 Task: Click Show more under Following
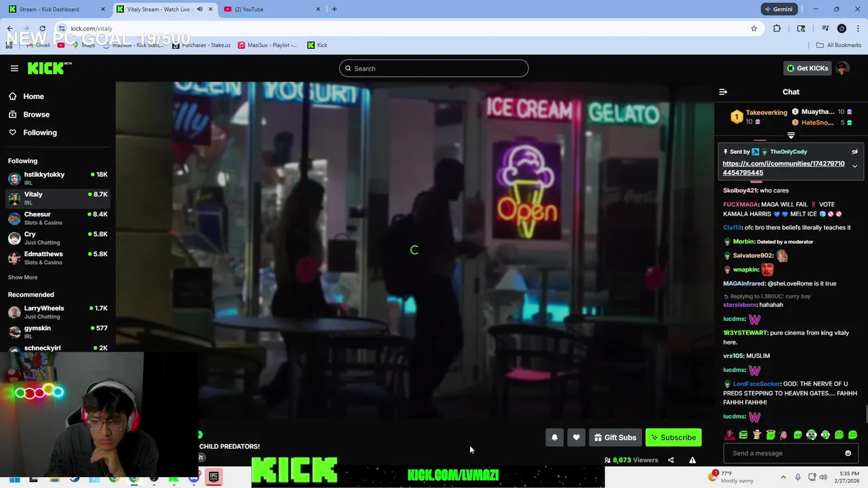click(23, 277)
